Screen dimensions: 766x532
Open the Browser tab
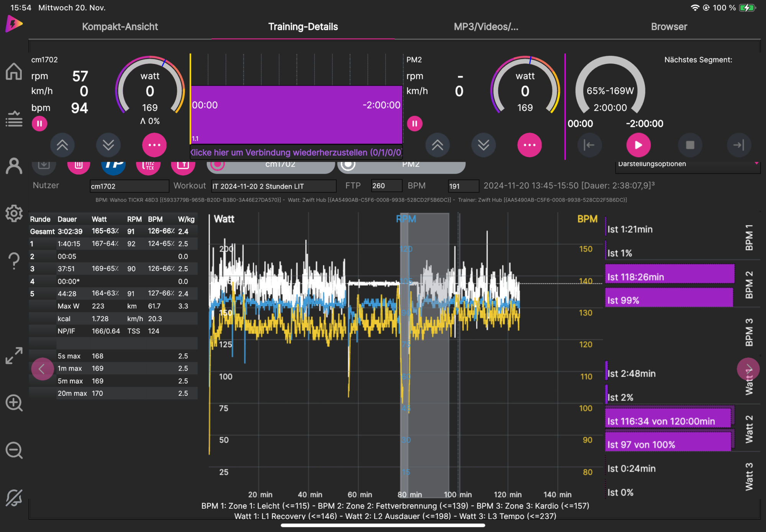669,27
